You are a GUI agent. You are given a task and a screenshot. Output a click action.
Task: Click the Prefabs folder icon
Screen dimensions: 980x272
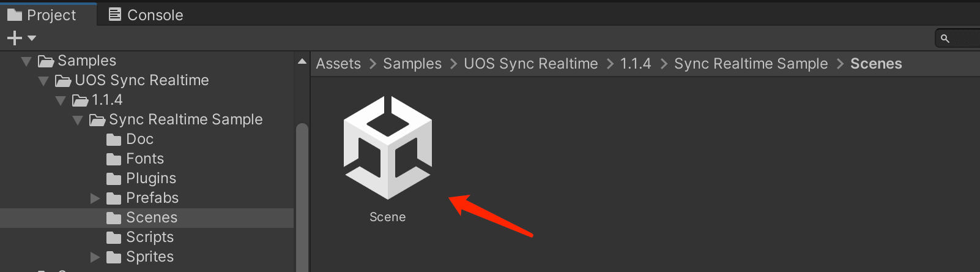click(x=114, y=198)
